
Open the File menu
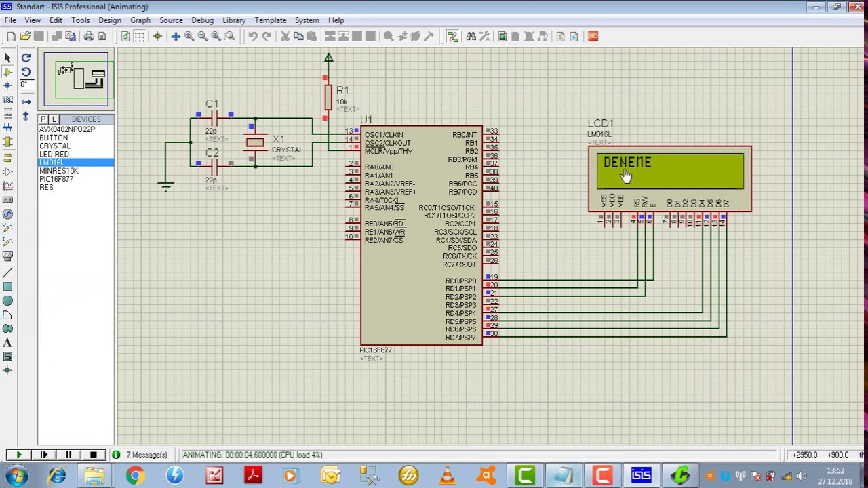10,20
